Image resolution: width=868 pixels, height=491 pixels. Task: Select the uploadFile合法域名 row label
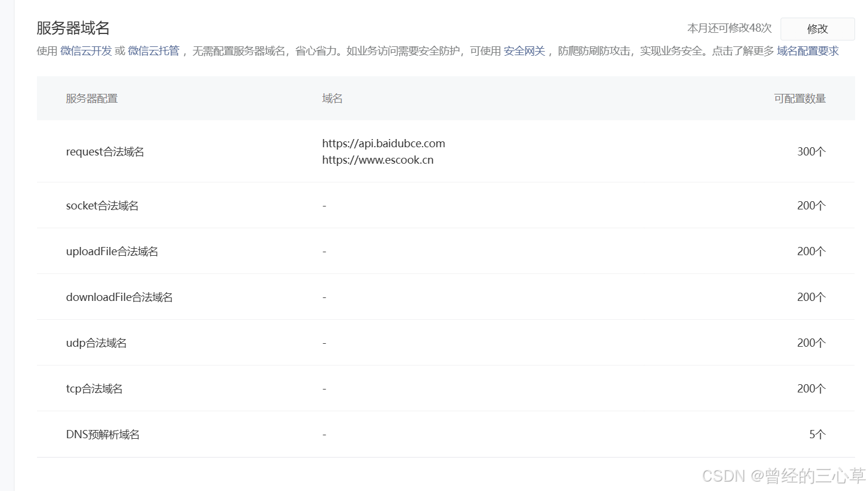pyautogui.click(x=112, y=252)
